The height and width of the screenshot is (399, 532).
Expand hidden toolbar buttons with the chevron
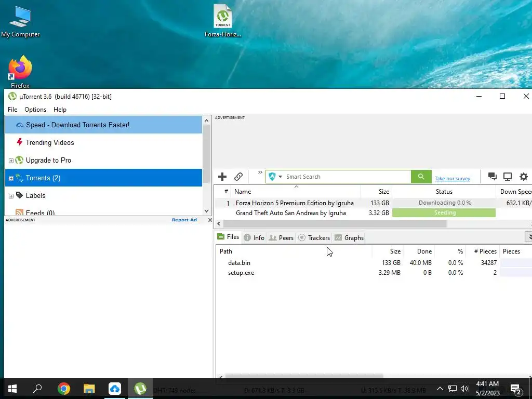point(260,172)
